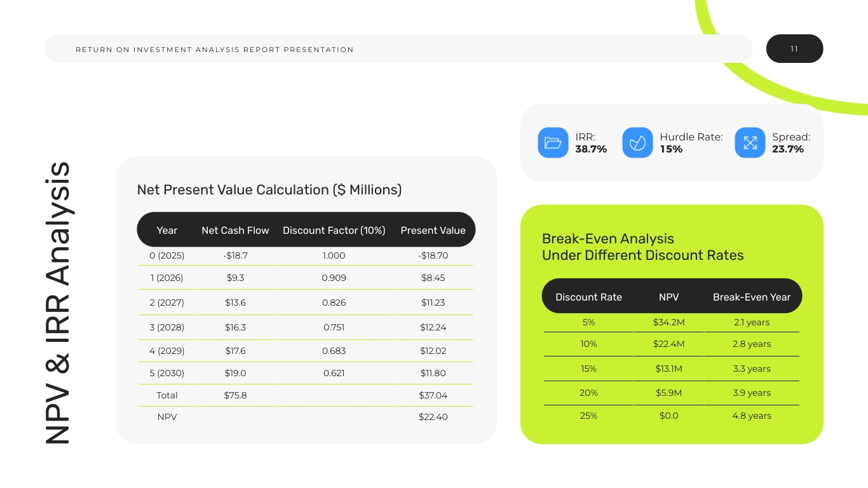Screen dimensions: 868x488
Task: Click the '0.683' discount factor cell
Action: (334, 351)
